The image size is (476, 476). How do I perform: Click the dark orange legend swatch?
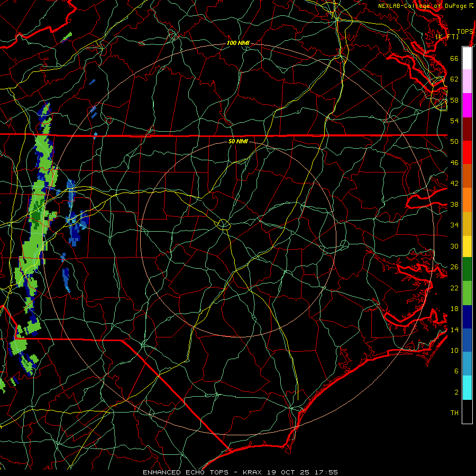click(467, 176)
